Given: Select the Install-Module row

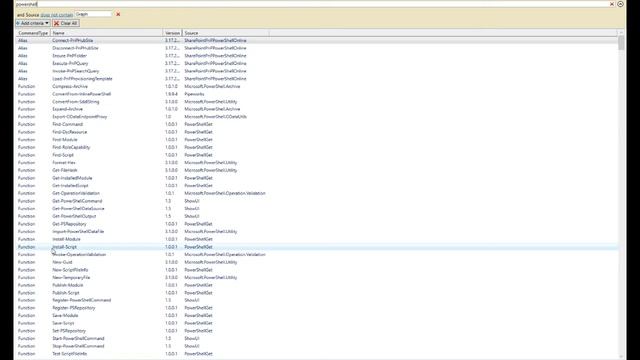Looking at the screenshot, I should coord(317,239).
